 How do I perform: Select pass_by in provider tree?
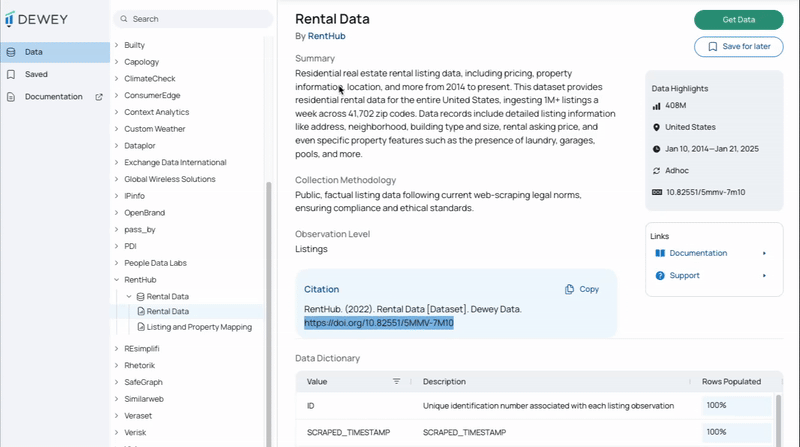pyautogui.click(x=140, y=230)
